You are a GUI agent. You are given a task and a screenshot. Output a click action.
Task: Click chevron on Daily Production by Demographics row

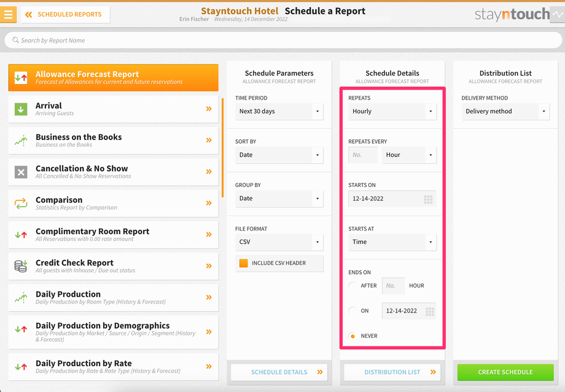(209, 331)
